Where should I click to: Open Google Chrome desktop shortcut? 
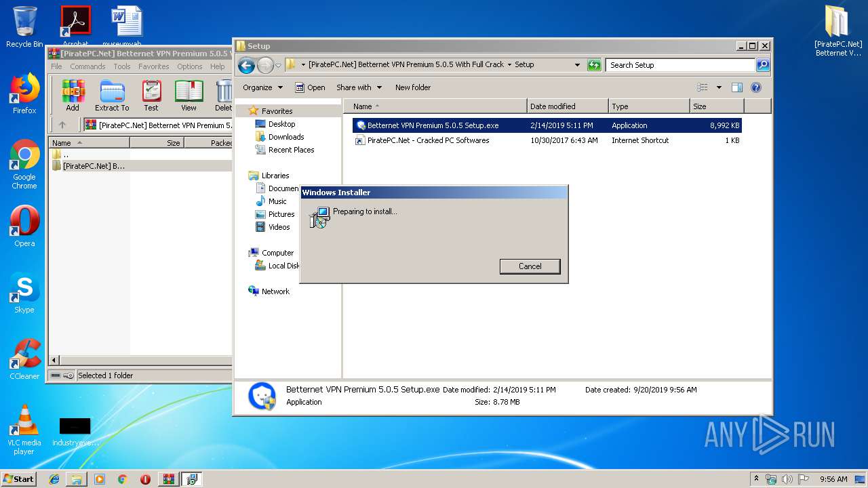(x=24, y=165)
